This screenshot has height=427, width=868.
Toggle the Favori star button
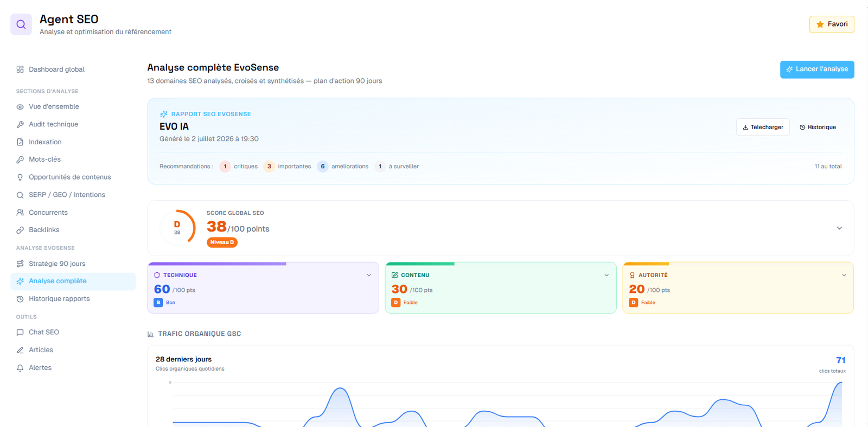pyautogui.click(x=832, y=24)
